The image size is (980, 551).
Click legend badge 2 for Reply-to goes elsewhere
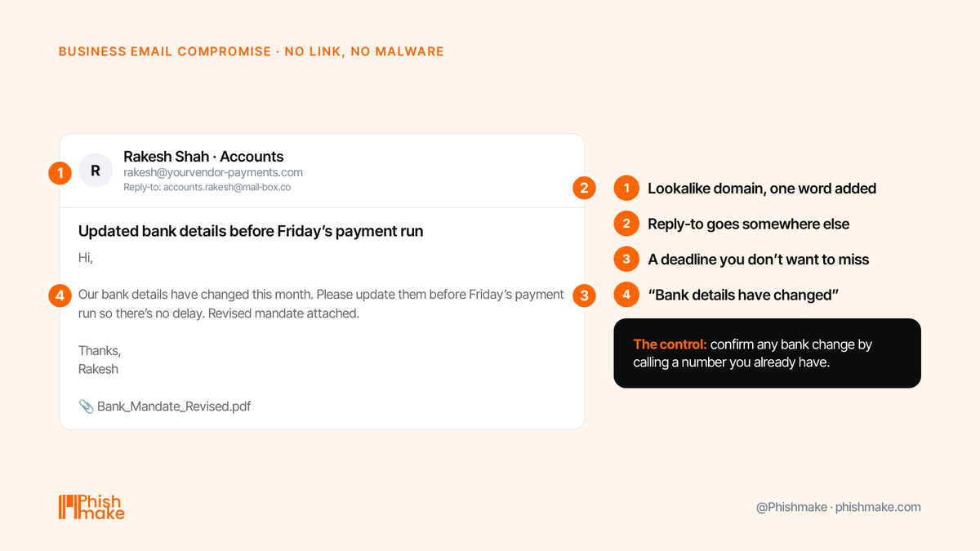click(x=626, y=224)
